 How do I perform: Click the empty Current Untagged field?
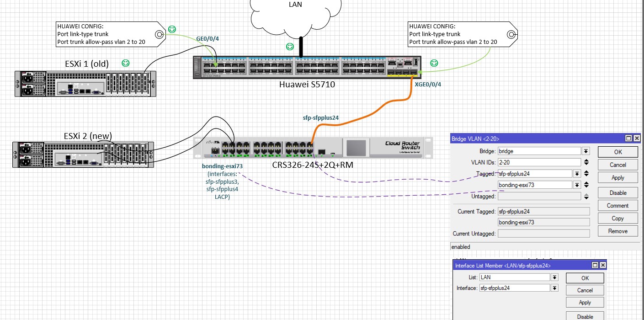pyautogui.click(x=543, y=234)
